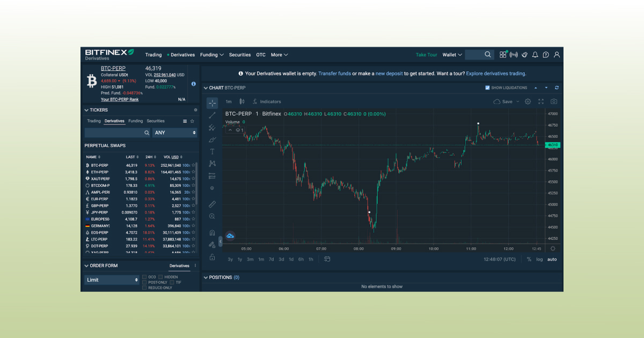Select the text annotation tool
Screen dimensions: 644x338
[212, 151]
